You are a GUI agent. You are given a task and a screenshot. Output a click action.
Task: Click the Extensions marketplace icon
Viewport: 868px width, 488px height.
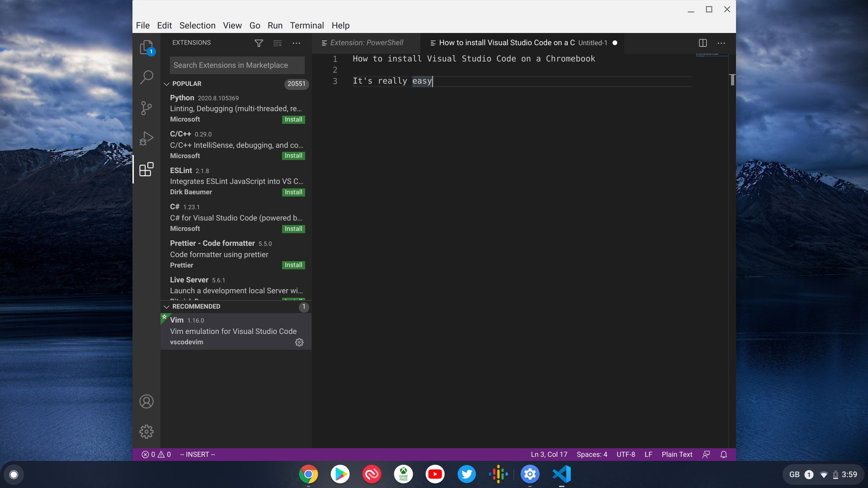coord(147,169)
